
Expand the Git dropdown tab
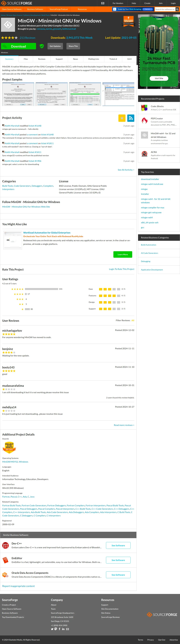click(x=129, y=59)
